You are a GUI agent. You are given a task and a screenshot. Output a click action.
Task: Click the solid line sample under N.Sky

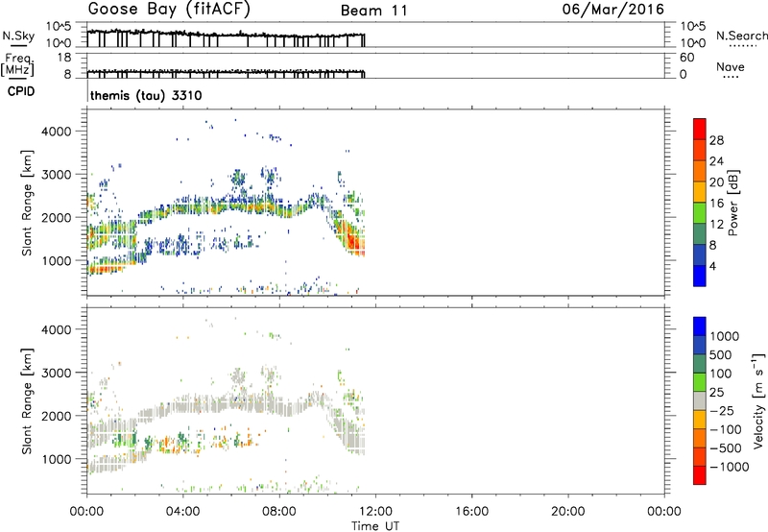click(x=18, y=45)
